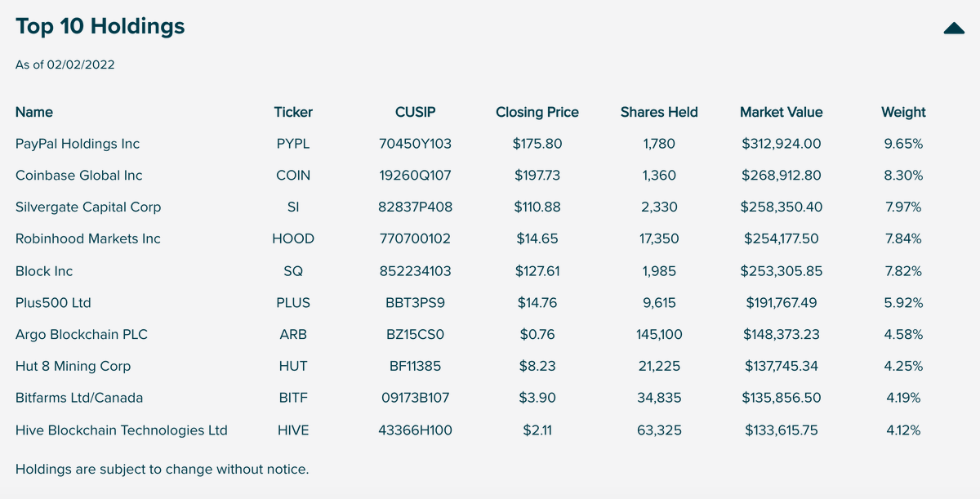Click Bitfarms Ltd/Canada weight 4.19%

pos(903,399)
